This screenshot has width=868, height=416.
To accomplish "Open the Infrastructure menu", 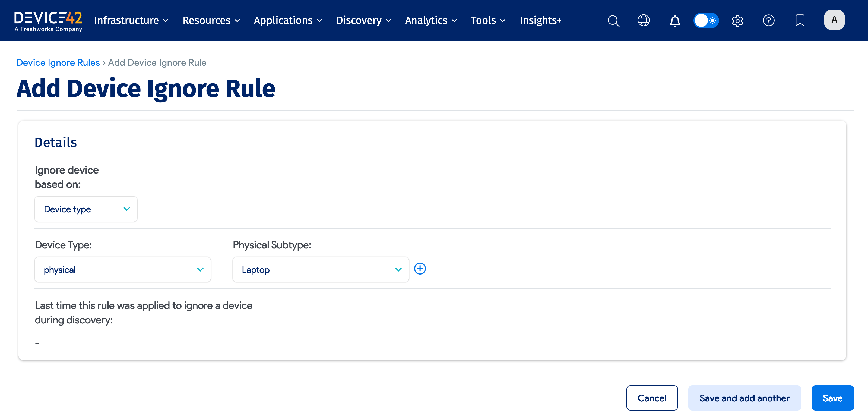I will point(131,21).
